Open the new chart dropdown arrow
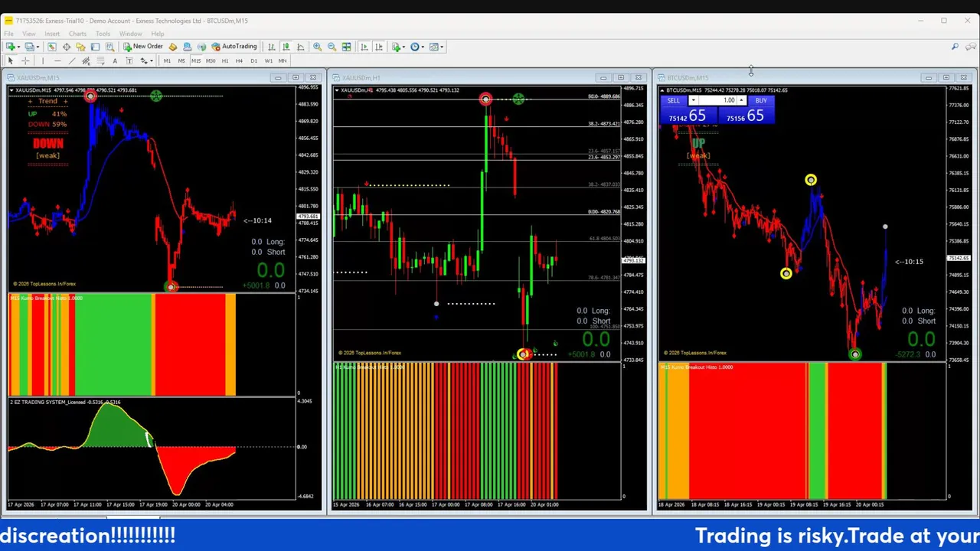This screenshot has width=980, height=551. pyautogui.click(x=18, y=47)
